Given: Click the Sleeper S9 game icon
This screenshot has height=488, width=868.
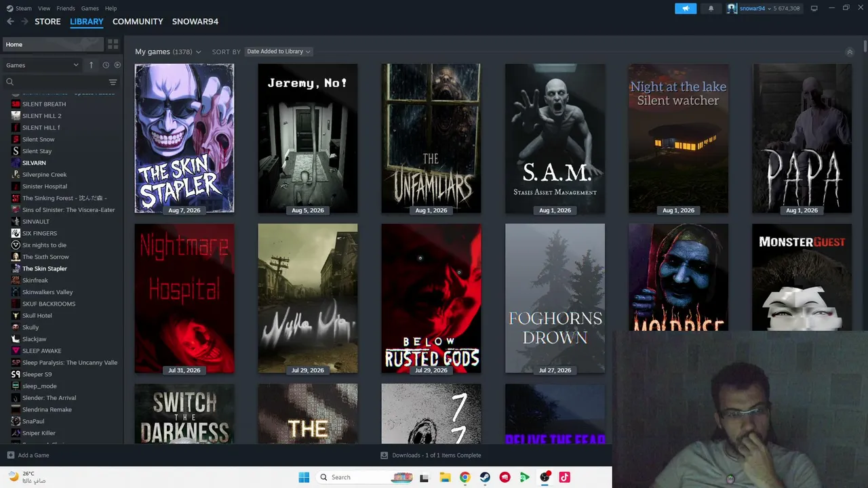Looking at the screenshot, I should 16,374.
